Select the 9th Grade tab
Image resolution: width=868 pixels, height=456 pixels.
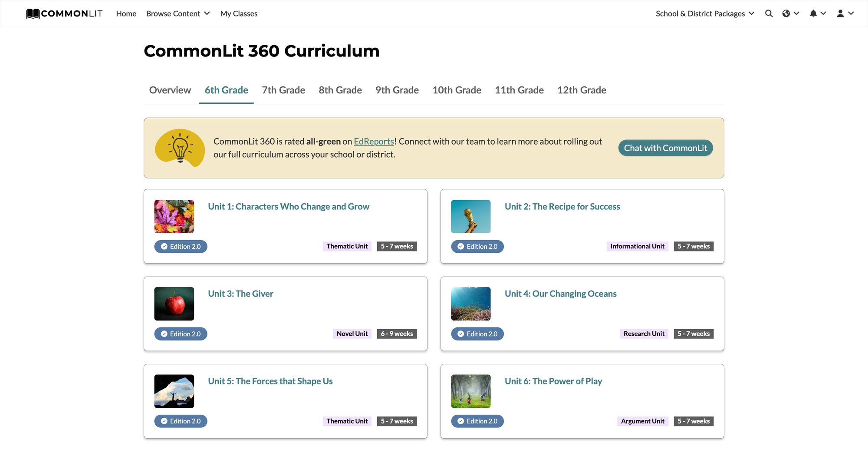click(397, 90)
